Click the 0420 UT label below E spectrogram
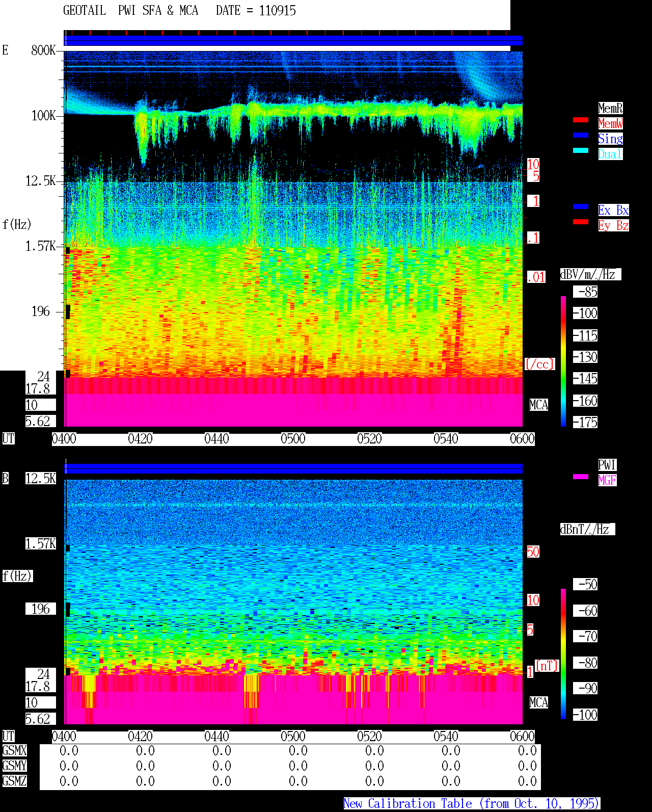 pyautogui.click(x=141, y=438)
